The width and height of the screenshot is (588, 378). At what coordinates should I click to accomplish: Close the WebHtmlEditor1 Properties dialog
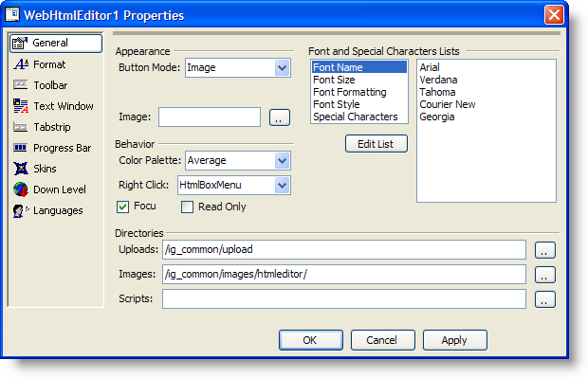click(x=554, y=15)
